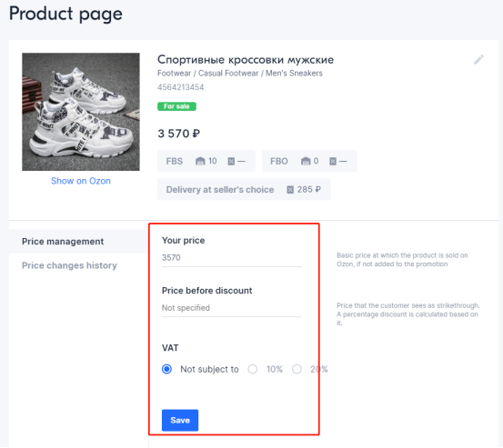503x448 pixels.
Task: Click the green For sale status badge
Action: [176, 106]
